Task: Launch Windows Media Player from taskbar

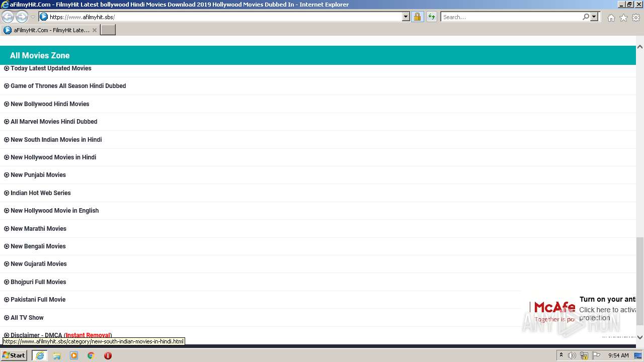Action: pos(74,355)
